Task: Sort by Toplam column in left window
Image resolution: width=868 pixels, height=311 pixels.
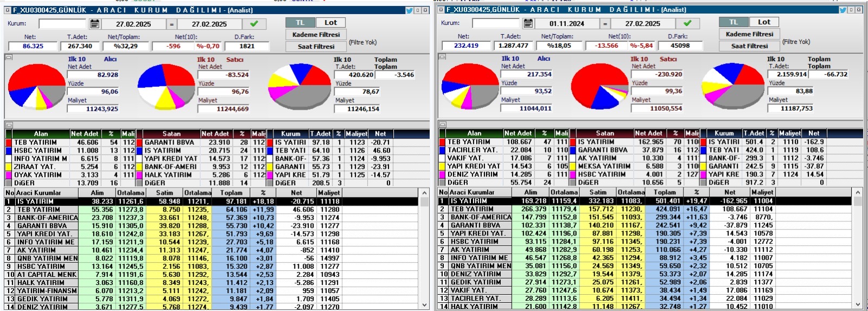Action: tap(231, 193)
